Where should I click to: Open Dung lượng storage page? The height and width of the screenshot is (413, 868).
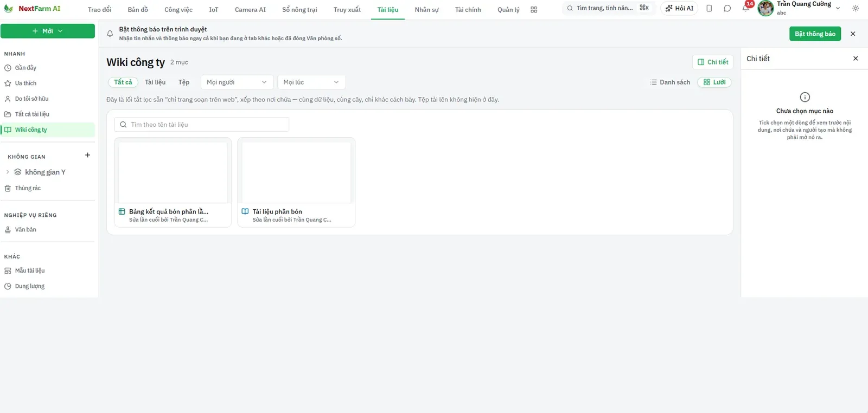click(48, 286)
